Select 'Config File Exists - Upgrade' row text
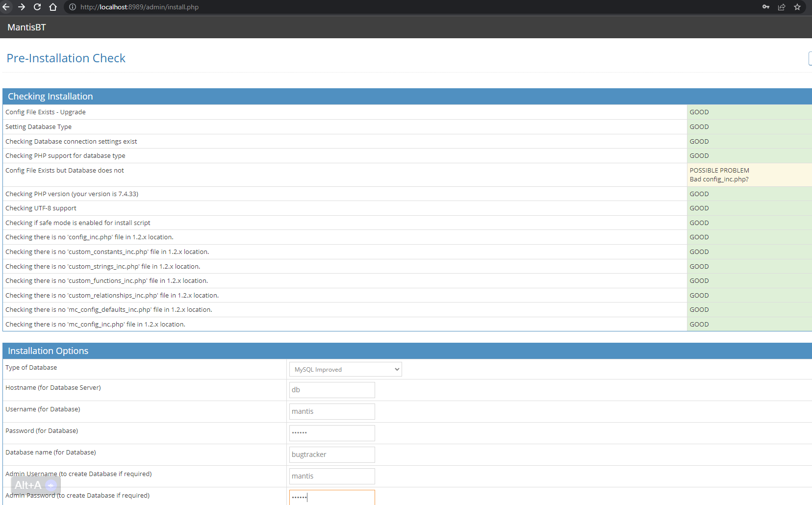Screen dimensions: 812x505 pos(46,112)
